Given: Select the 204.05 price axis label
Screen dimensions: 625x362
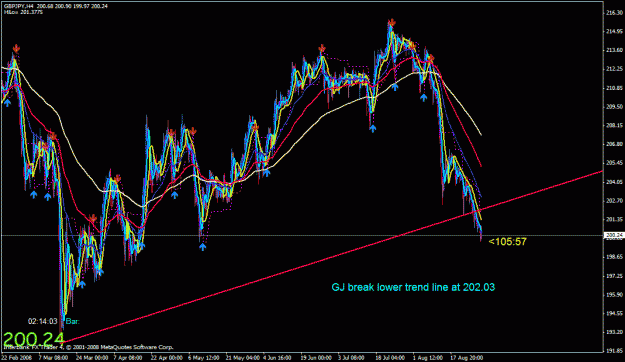Looking at the screenshot, I should (614, 182).
